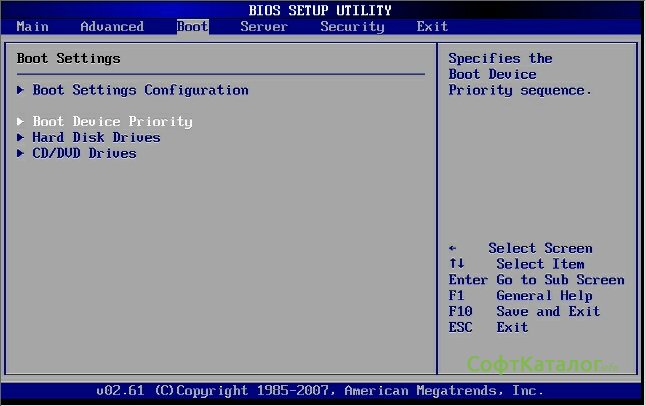Go to the Server tab
Image resolution: width=646 pixels, height=406 pixels.
click(x=264, y=27)
